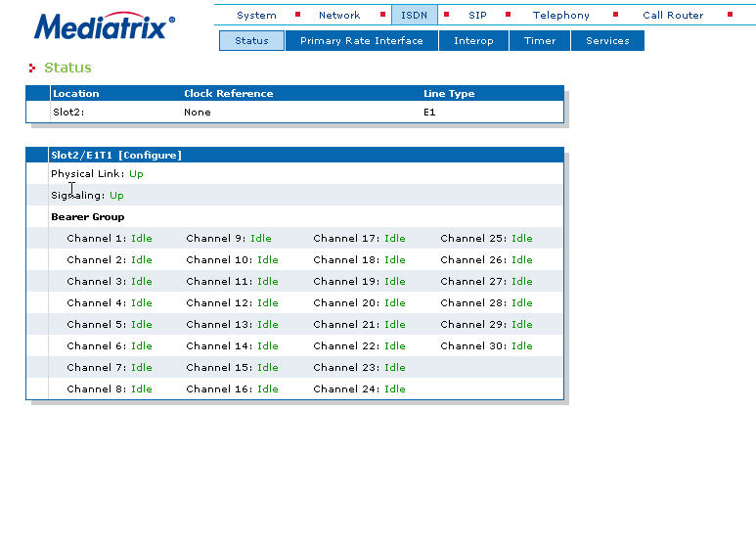Click Channel 2 Idle entry

[110, 259]
